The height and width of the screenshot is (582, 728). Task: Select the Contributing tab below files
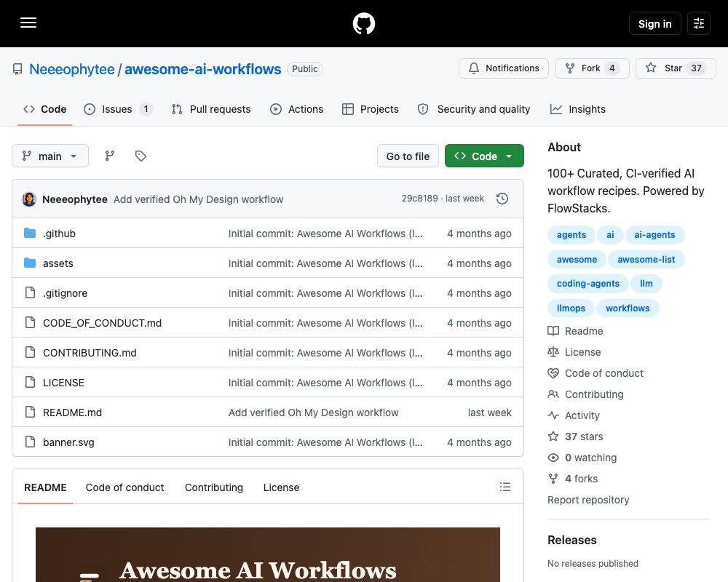(213, 487)
